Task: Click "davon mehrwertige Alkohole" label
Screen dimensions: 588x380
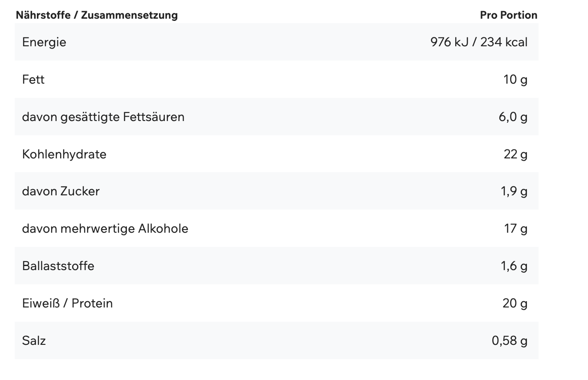Action: [x=105, y=229]
